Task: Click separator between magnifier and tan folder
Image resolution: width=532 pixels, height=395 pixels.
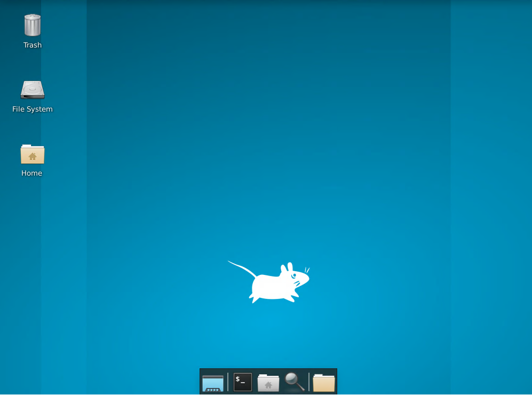Action: pos(309,382)
